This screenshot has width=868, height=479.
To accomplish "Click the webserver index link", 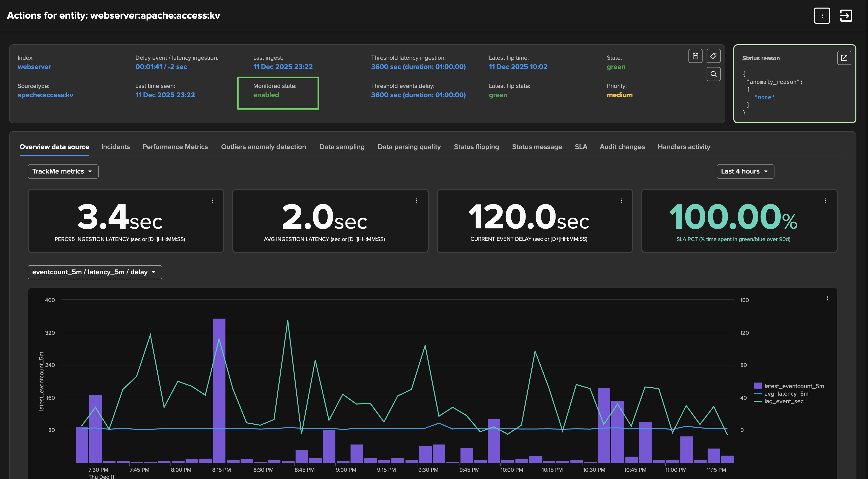I will pos(34,67).
